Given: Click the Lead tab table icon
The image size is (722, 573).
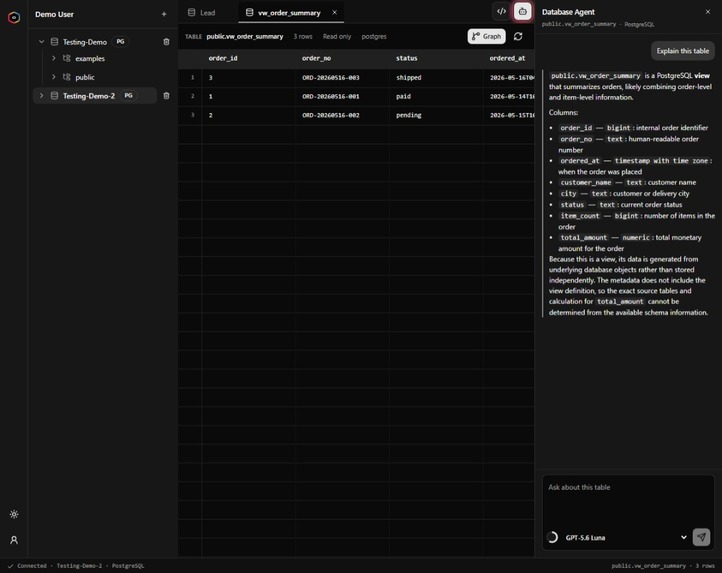Looking at the screenshot, I should (192, 12).
